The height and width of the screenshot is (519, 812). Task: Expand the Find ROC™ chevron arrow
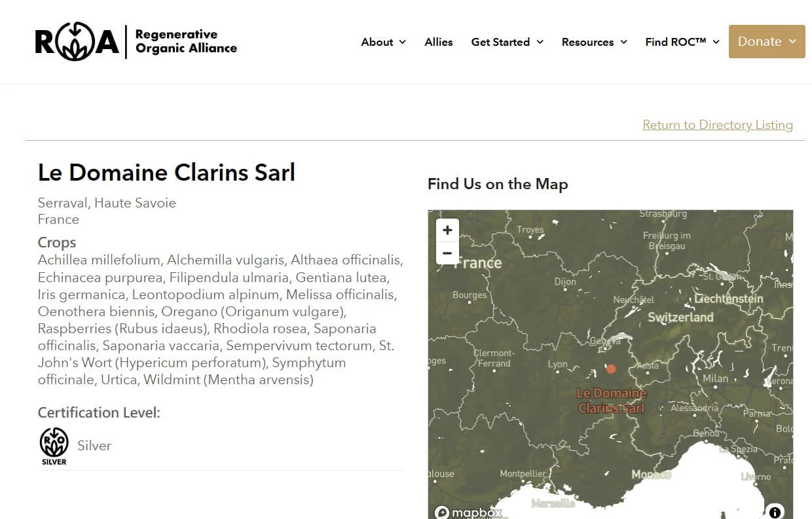click(x=716, y=42)
